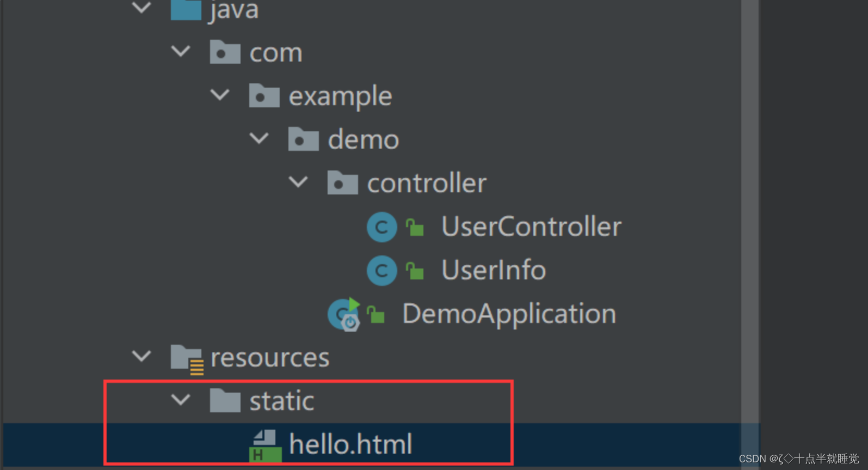The width and height of the screenshot is (868, 470).
Task: Click the project panel vertical scrollbar
Action: [750, 218]
